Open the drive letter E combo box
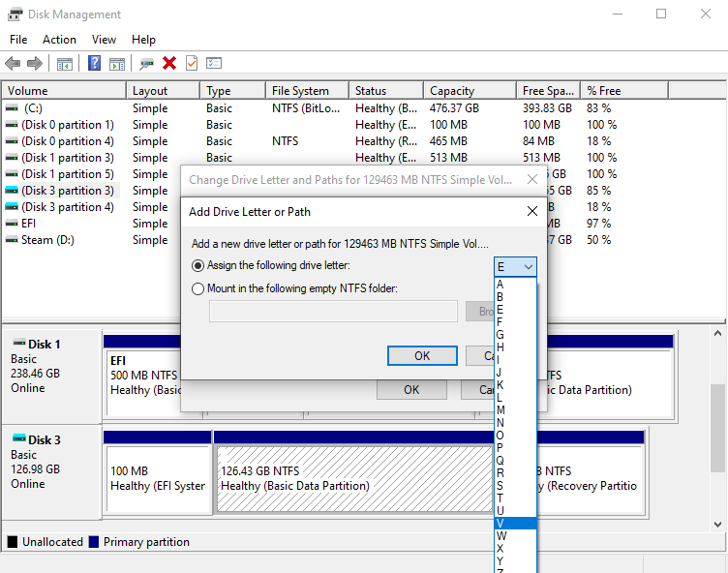 [x=515, y=266]
